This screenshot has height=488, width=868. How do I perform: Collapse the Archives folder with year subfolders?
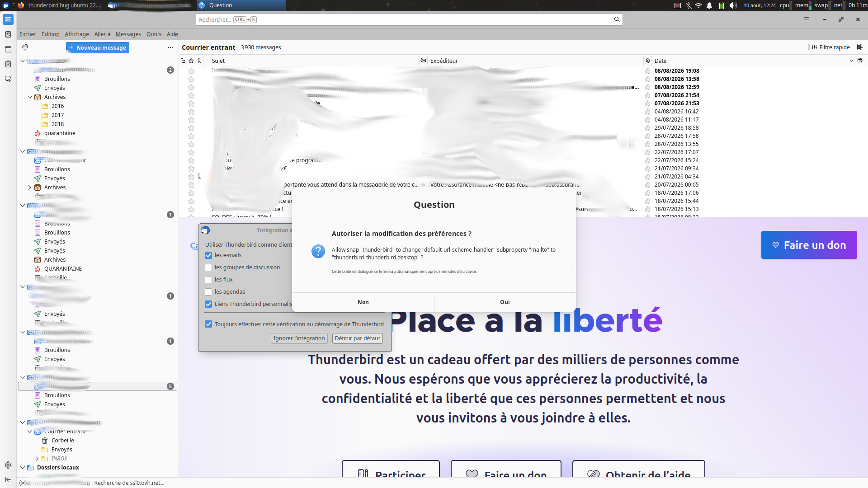tap(30, 97)
